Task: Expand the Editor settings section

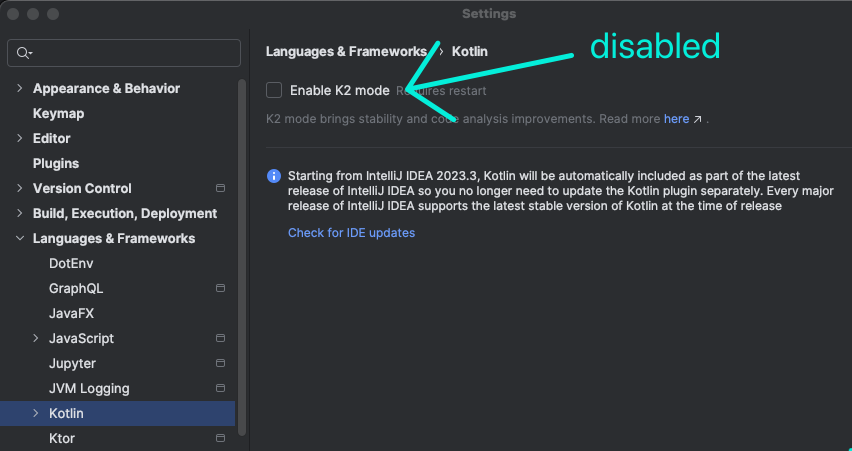Action: coord(19,138)
